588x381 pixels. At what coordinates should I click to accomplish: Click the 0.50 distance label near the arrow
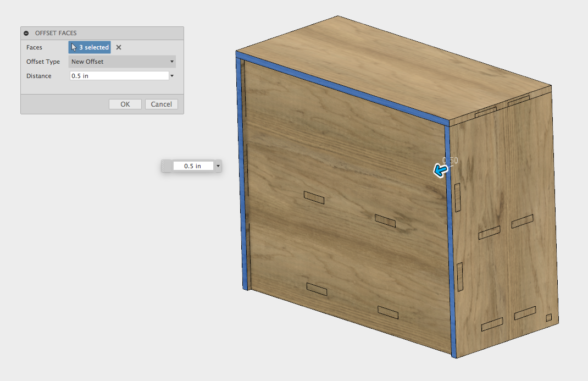pos(449,160)
